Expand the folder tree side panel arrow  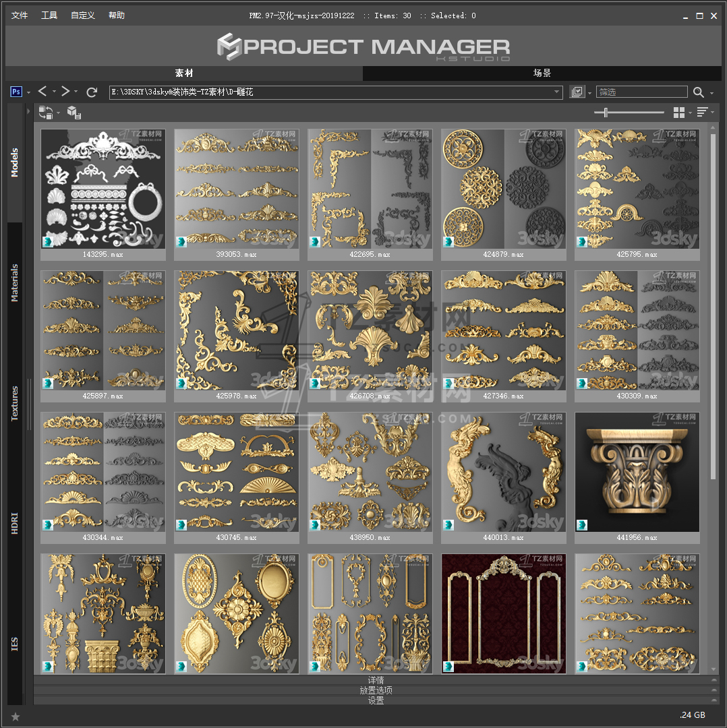pos(28,111)
